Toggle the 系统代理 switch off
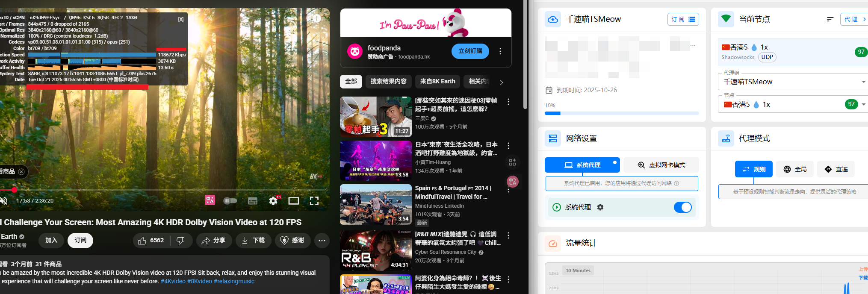Screen dimensions: 868x294 tap(682, 207)
